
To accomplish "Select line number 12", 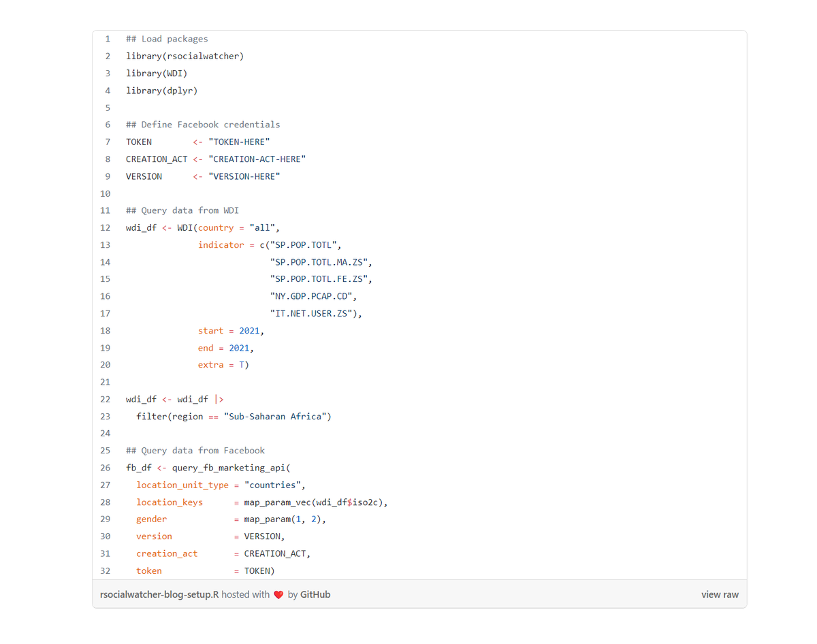I will (106, 227).
